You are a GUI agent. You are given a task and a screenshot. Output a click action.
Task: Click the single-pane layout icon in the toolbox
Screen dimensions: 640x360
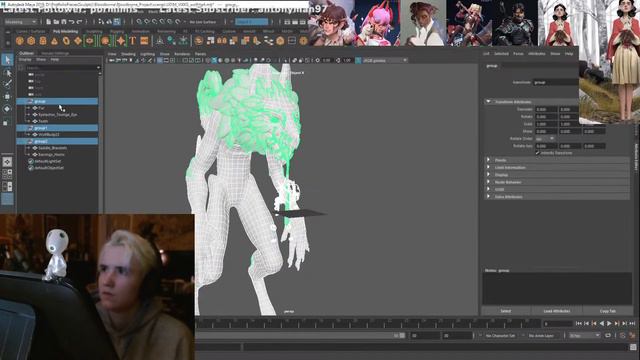(7, 162)
